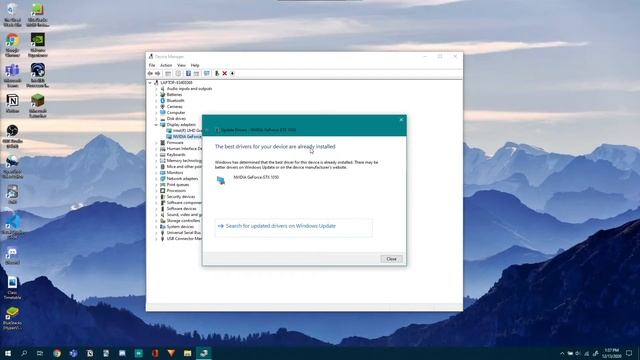Open the Help menu in Device Manager
Viewport: 640px width, 360px height.
click(195, 65)
